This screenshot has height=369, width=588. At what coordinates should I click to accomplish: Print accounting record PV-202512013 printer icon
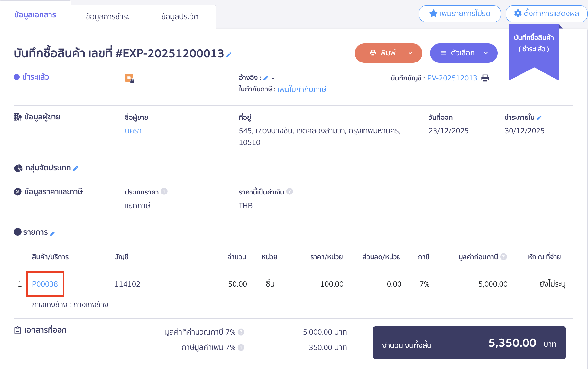coord(485,78)
